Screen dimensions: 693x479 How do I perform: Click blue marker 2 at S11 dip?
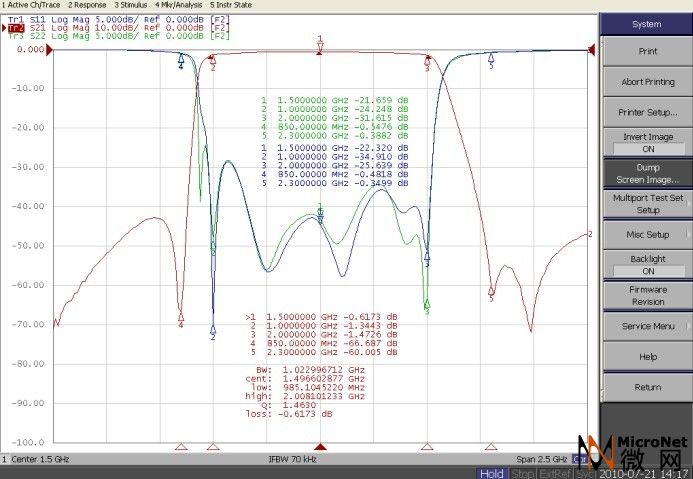[x=213, y=331]
